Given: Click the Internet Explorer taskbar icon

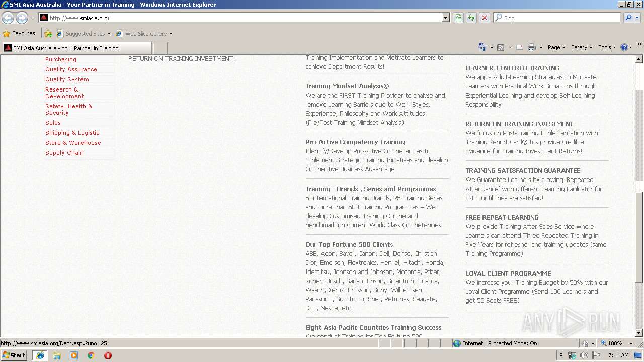Looking at the screenshot, I should [40, 355].
